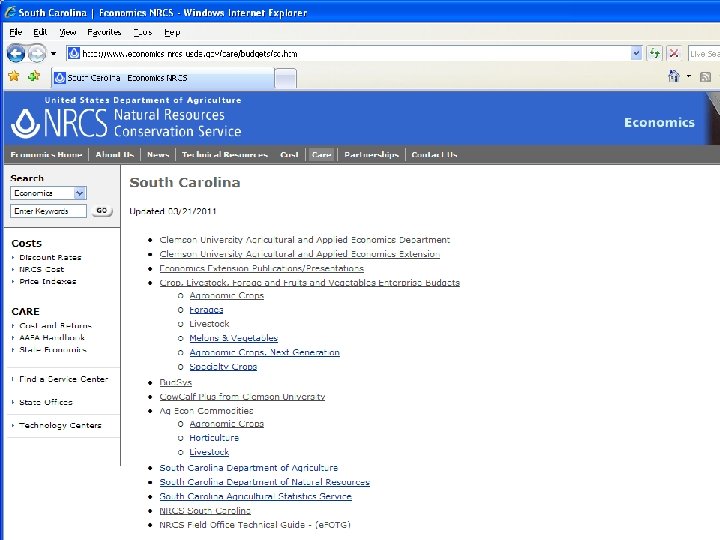Select the South Carolina Economics NRCS tab

click(163, 78)
